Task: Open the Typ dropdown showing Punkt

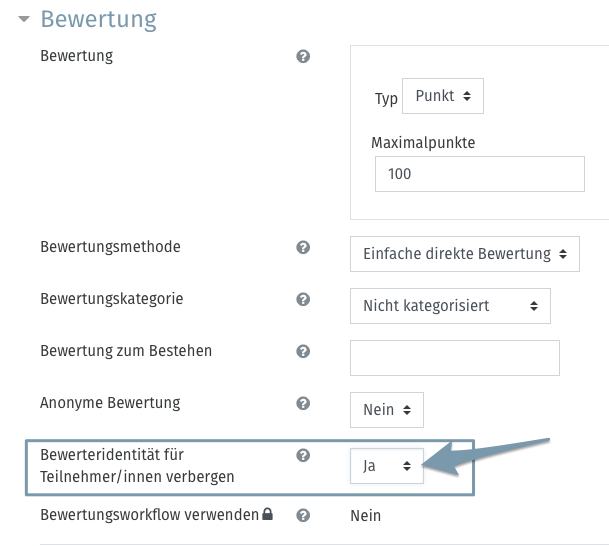Action: coord(443,96)
